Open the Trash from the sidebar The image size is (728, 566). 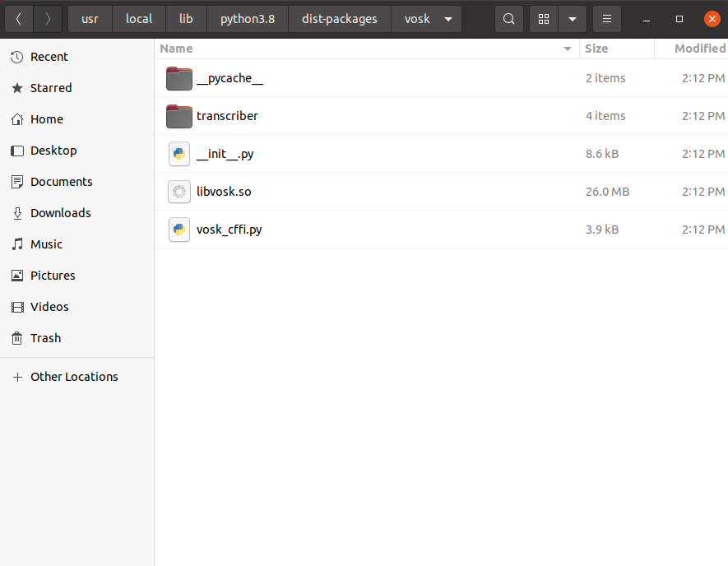point(45,338)
